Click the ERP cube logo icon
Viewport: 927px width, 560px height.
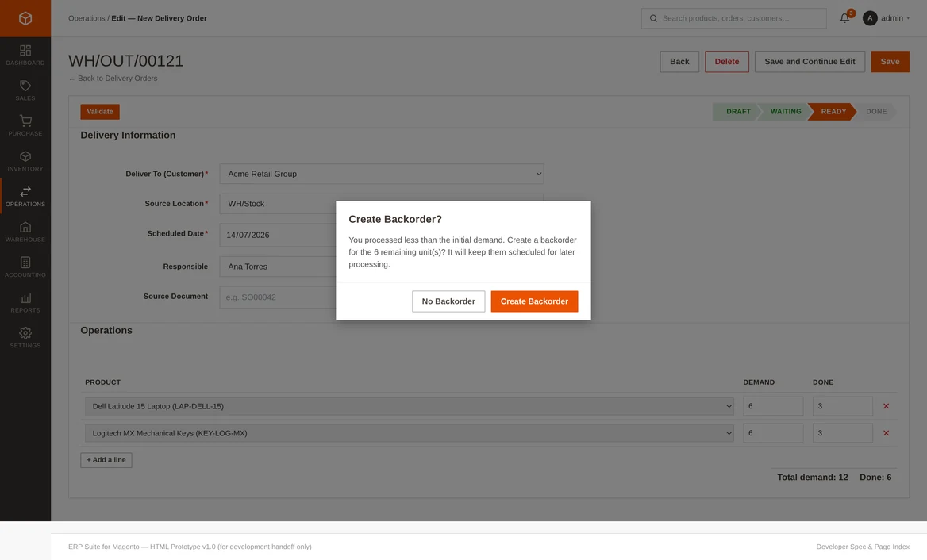click(25, 18)
